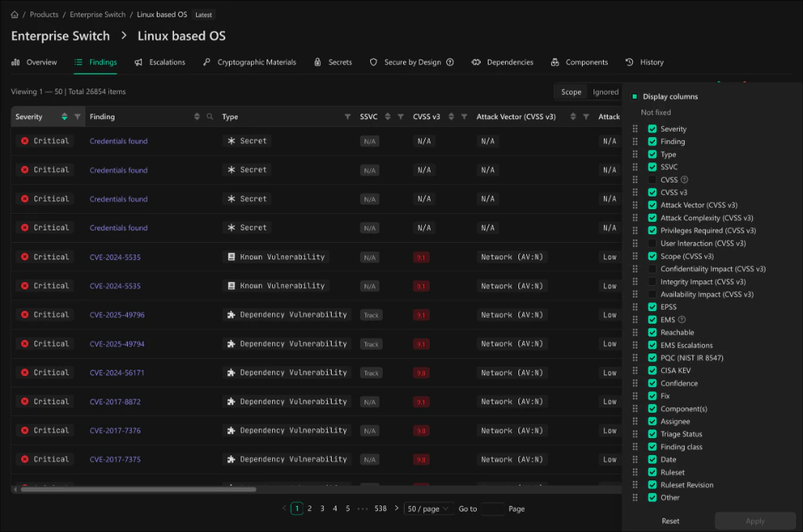Click inside the Go to Page input field
803x532 pixels.
492,508
